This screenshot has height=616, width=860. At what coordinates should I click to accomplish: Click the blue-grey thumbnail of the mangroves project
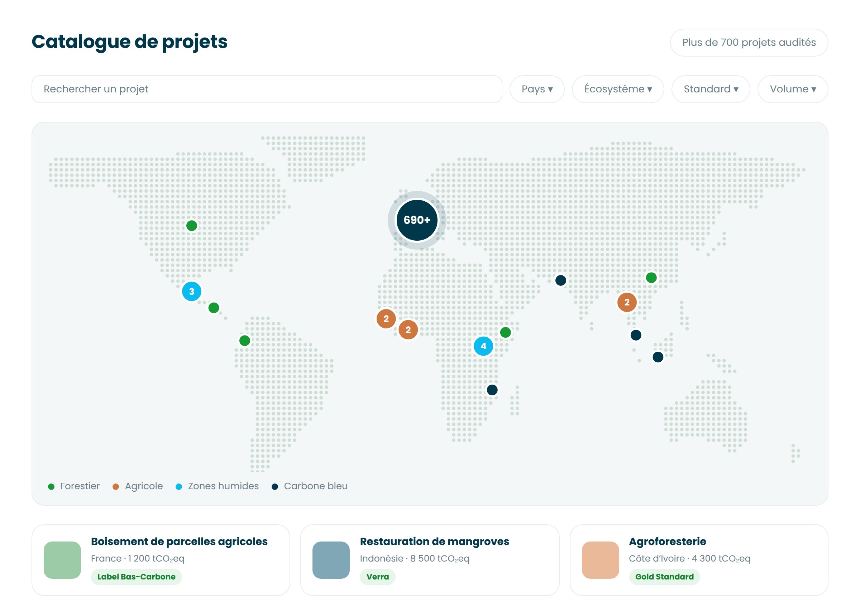[x=331, y=560]
